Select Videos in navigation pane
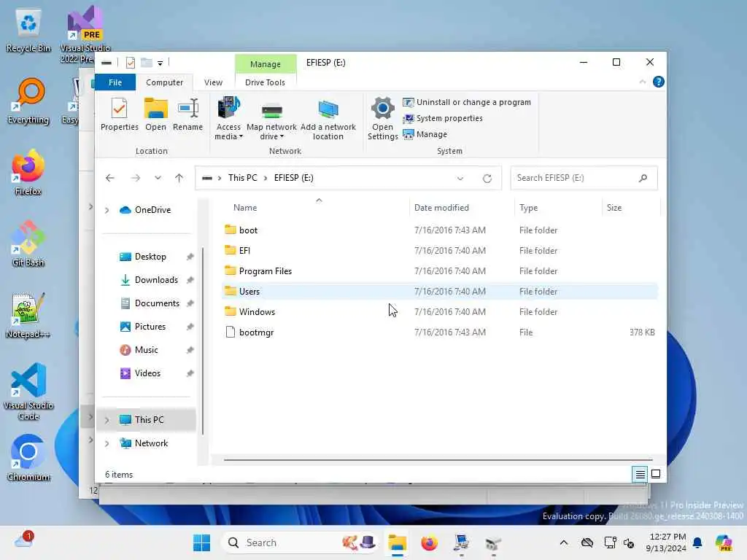The image size is (747, 560). 139,373
